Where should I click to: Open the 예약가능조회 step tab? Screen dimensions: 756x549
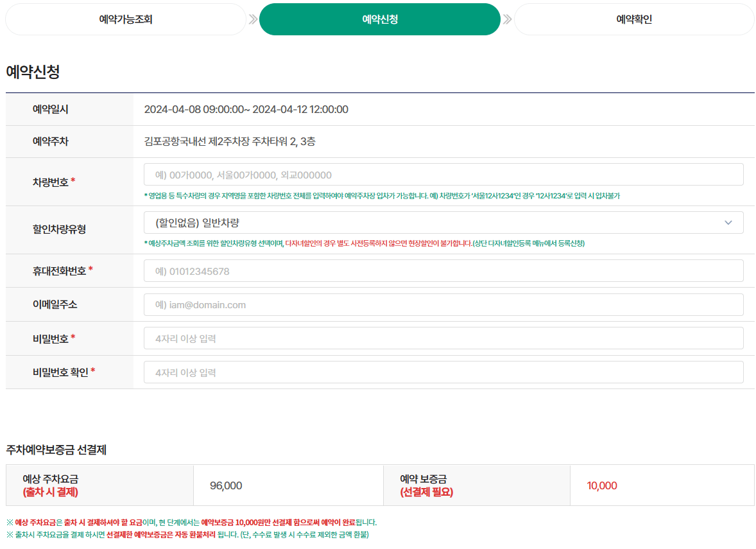pos(126,19)
